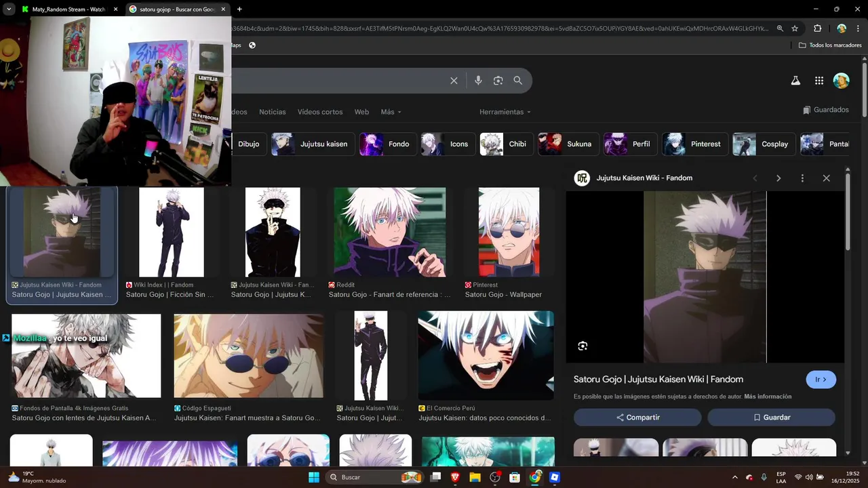Screen dimensions: 868x488
Task: Filter images by Perfil chip
Action: (630, 144)
